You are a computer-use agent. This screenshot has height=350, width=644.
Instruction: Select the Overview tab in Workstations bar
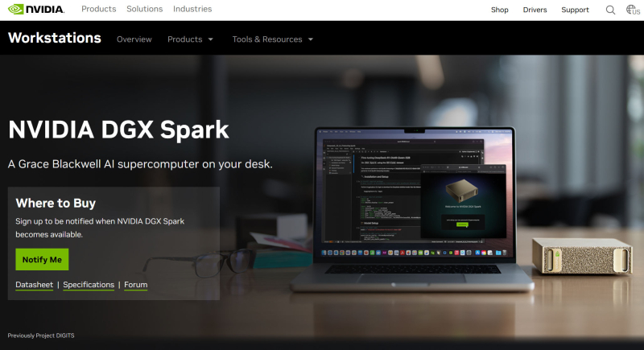[x=134, y=39]
